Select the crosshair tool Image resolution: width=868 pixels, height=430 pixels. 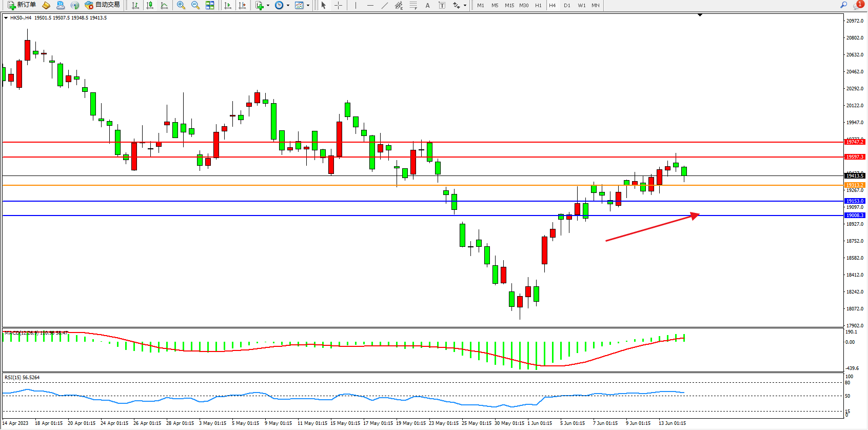click(x=339, y=5)
